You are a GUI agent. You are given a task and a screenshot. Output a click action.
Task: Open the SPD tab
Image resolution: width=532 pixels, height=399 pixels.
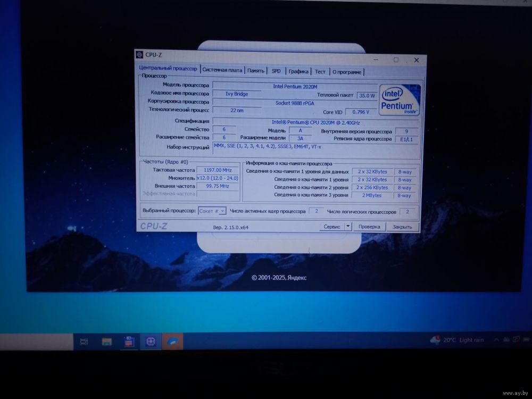tap(276, 71)
